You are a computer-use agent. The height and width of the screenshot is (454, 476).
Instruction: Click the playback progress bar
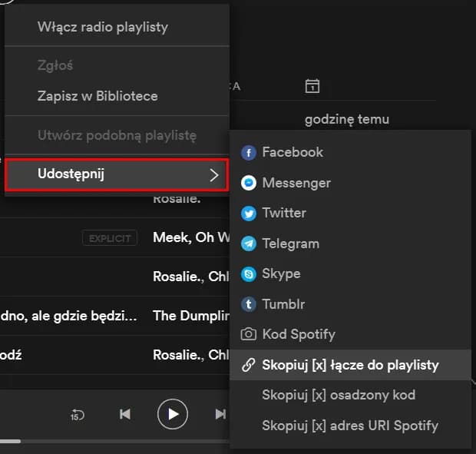pos(10,441)
